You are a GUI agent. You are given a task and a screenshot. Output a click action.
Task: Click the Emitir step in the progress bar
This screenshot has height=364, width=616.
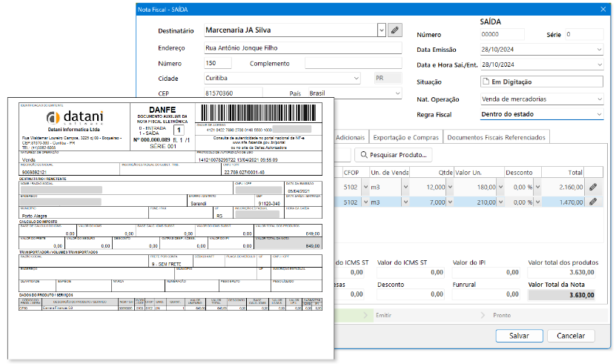[x=383, y=315]
